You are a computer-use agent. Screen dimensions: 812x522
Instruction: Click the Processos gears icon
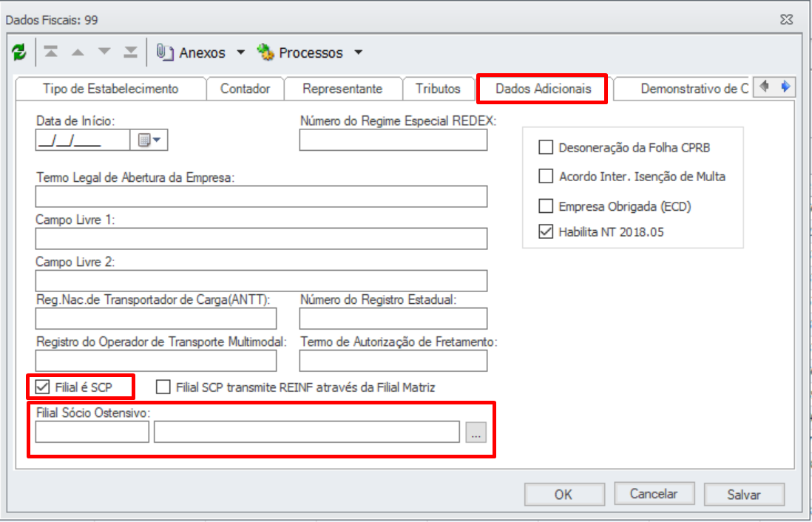(265, 52)
